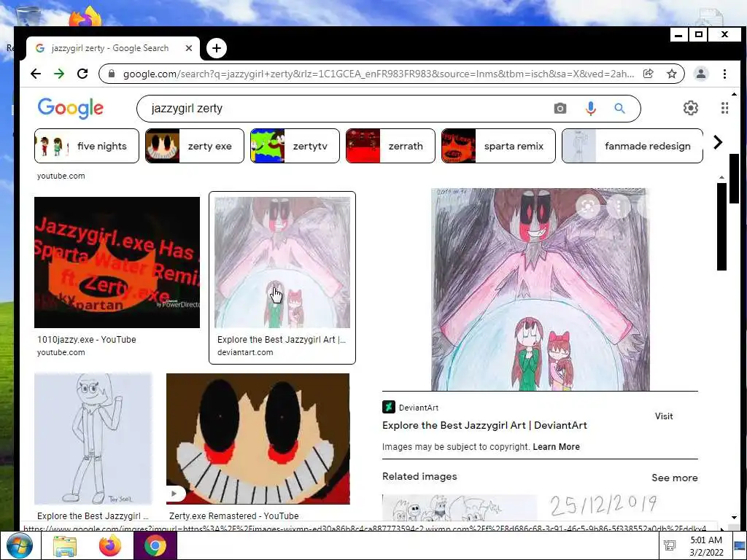Open a new tab with the plus button
747x560 pixels.
[x=216, y=48]
